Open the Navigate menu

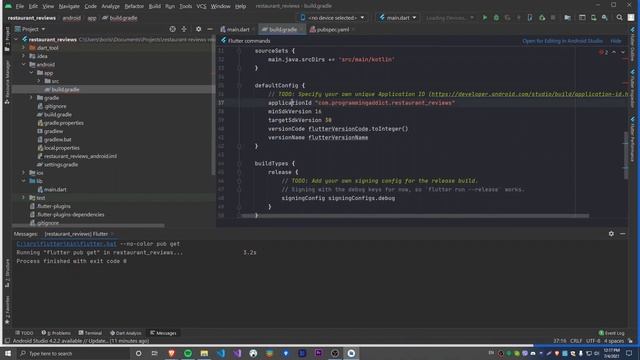pos(69,6)
